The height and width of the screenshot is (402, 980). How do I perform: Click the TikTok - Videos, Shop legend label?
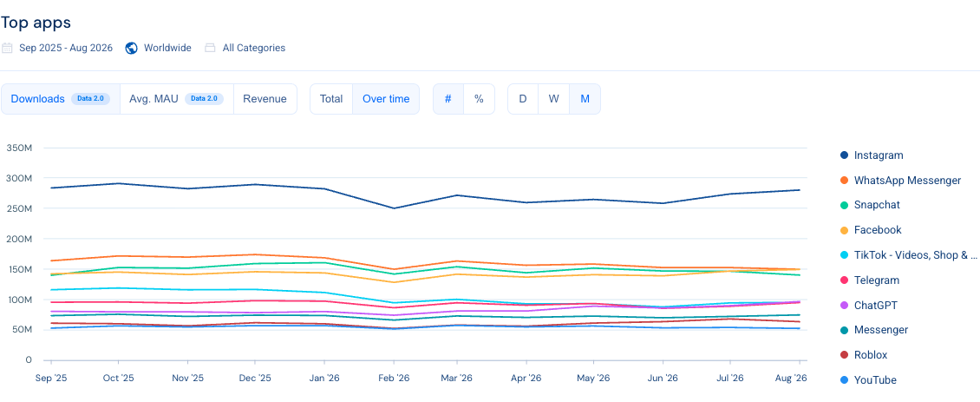(916, 255)
